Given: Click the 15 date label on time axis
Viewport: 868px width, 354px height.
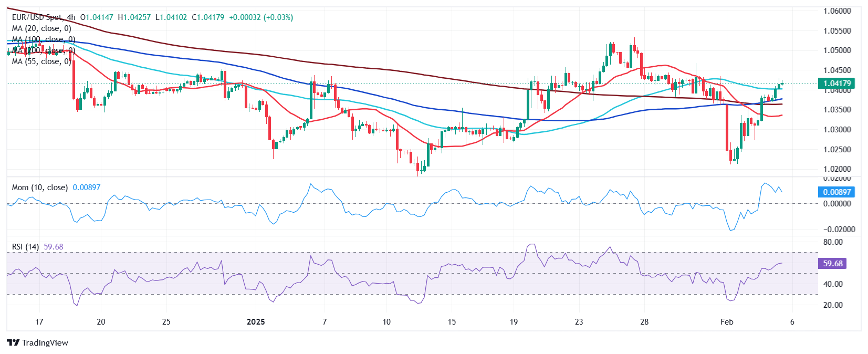Looking at the screenshot, I should (x=452, y=321).
